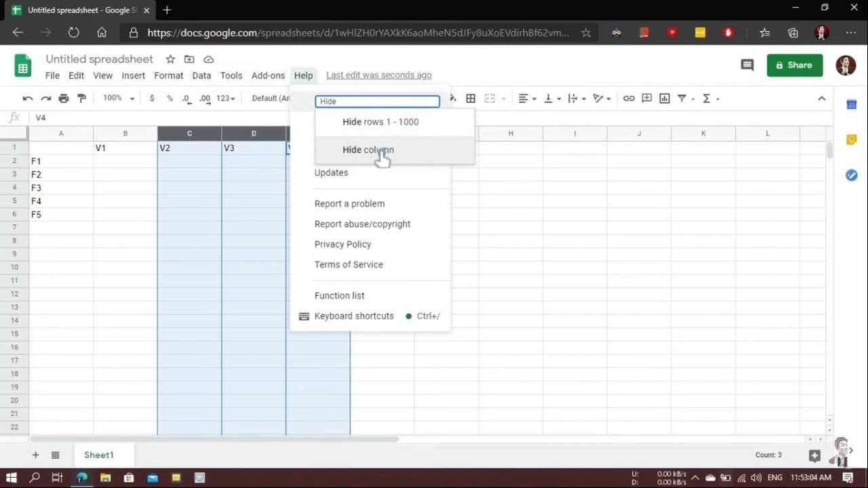
Task: Open the functions sigma dropdown
Action: pyautogui.click(x=710, y=98)
